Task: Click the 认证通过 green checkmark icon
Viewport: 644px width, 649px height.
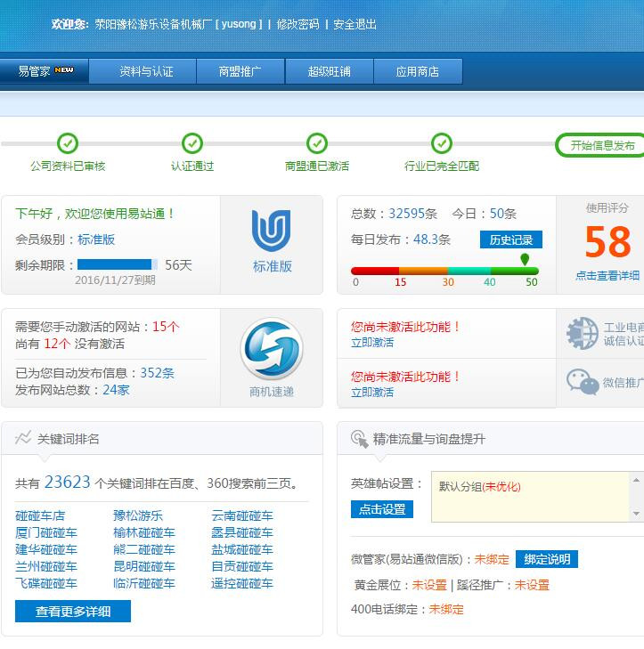Action: [x=192, y=143]
